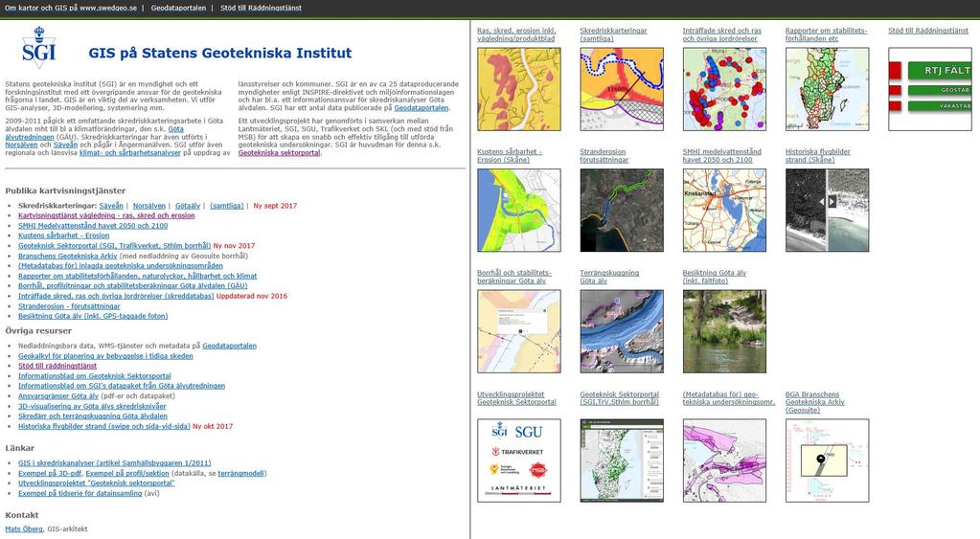Open the Skredriskkarteringar (samtliga) thumbnail image
The height and width of the screenshot is (539, 980).
coord(622,89)
